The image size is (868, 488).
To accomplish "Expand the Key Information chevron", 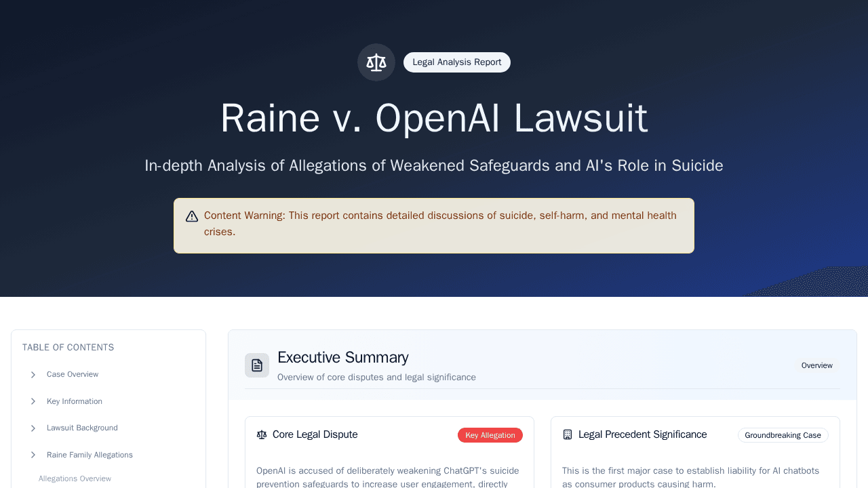I will pyautogui.click(x=33, y=401).
